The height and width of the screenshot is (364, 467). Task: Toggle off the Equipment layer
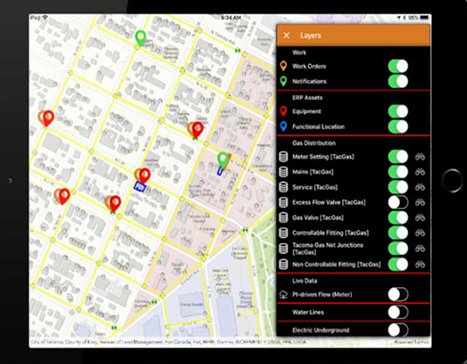[x=398, y=111]
